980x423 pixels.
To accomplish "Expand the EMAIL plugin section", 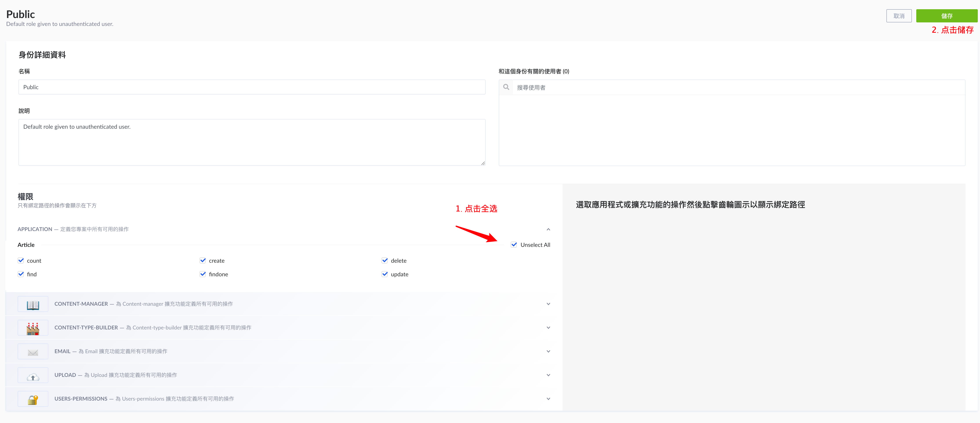I will (548, 351).
